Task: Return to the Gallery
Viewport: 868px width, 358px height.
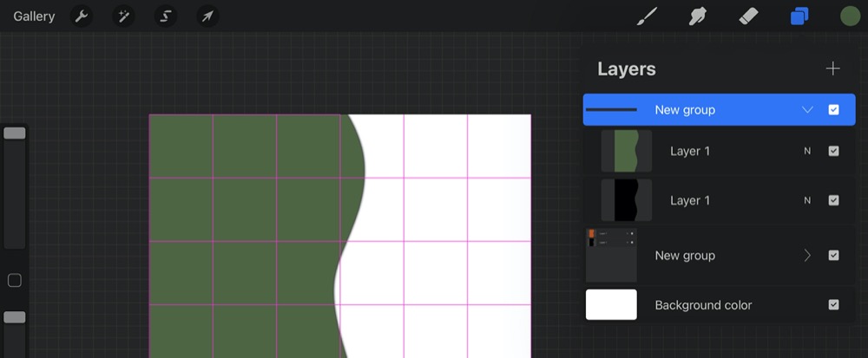Action: (34, 16)
